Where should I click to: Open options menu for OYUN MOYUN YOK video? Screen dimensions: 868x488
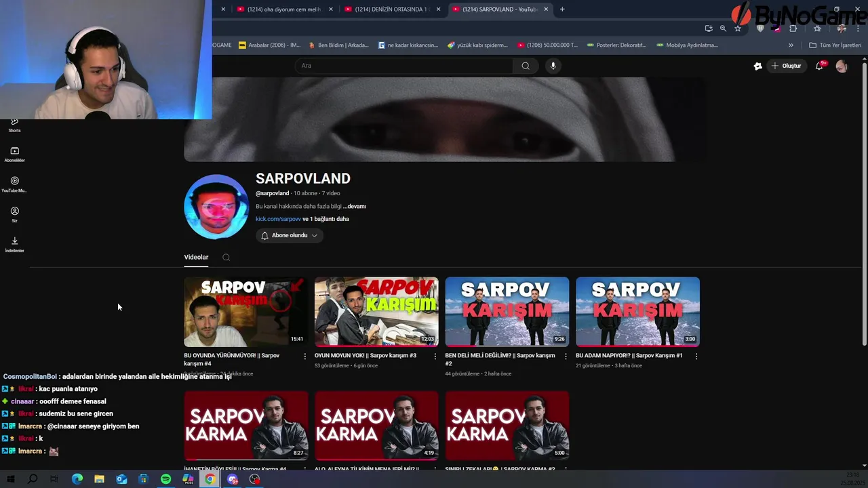435,357
